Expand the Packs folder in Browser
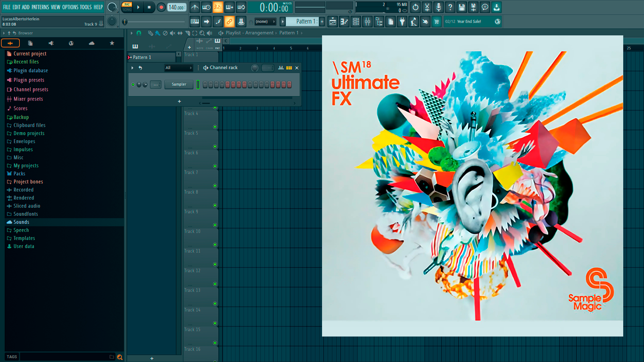 (x=19, y=173)
